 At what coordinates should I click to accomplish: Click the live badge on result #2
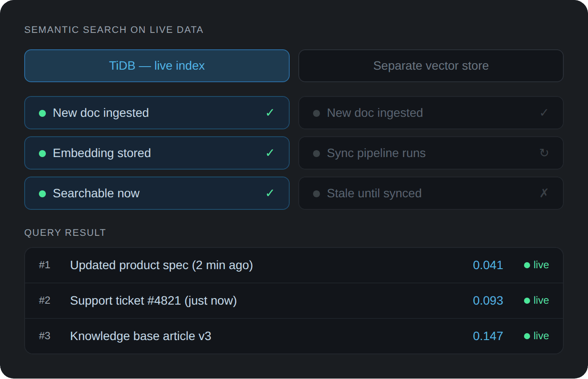coord(537,301)
